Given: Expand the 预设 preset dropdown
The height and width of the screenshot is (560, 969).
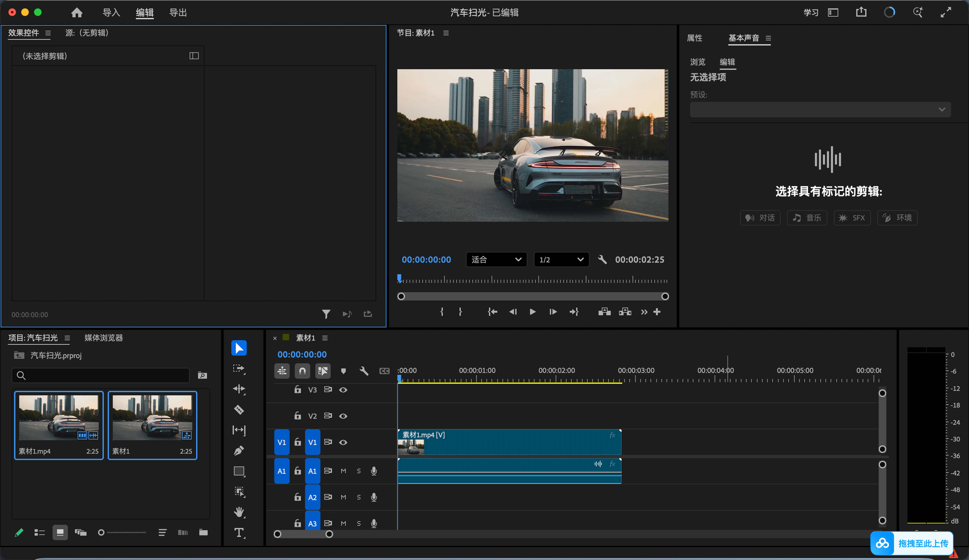Looking at the screenshot, I should click(820, 110).
